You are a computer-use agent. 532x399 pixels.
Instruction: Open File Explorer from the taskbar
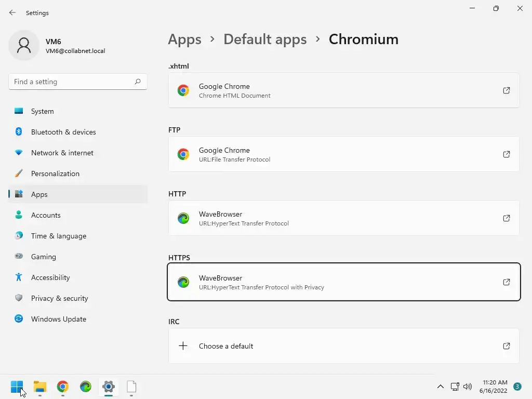[40, 387]
